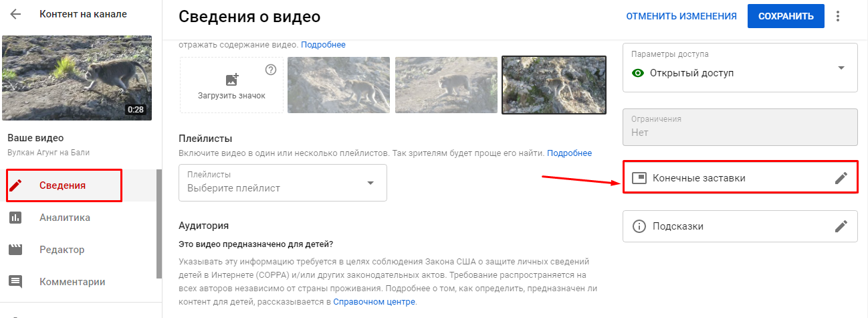Click the Комментарии speech bubble icon
Image resolution: width=868 pixels, height=318 pixels.
tap(15, 282)
